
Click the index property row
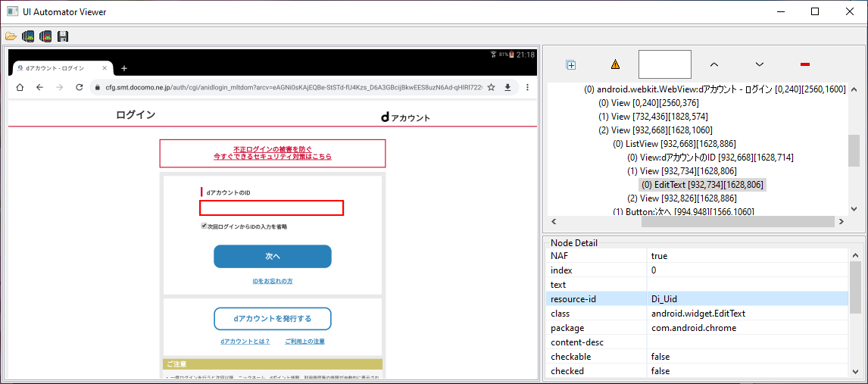tap(698, 270)
